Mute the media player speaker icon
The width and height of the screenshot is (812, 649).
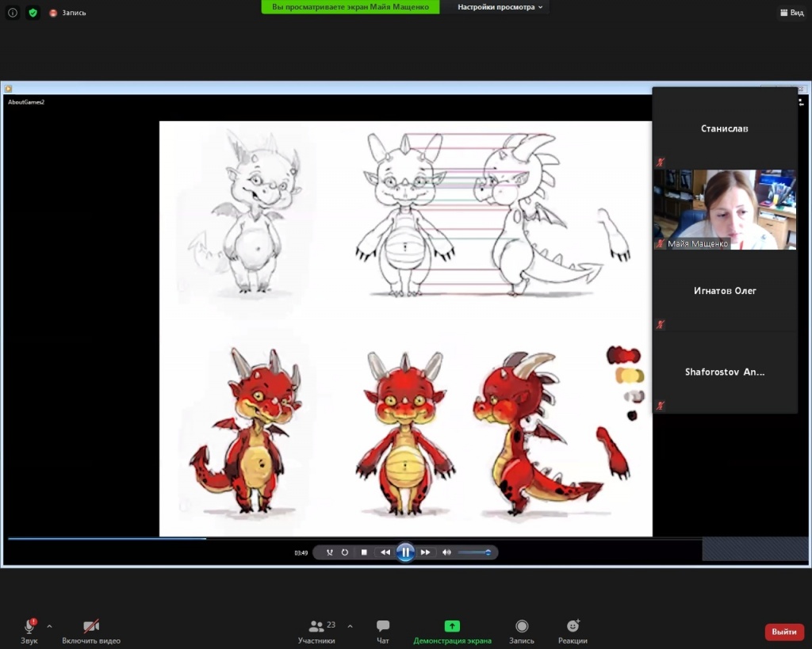[x=446, y=552]
